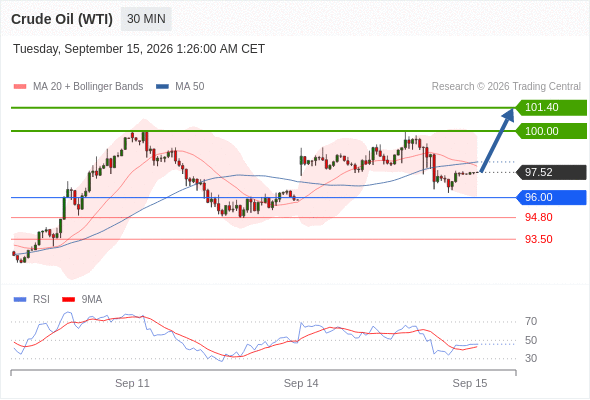Screen dimensions: 590x400
Task: Toggle the RSI legend entry
Action: pos(32,300)
